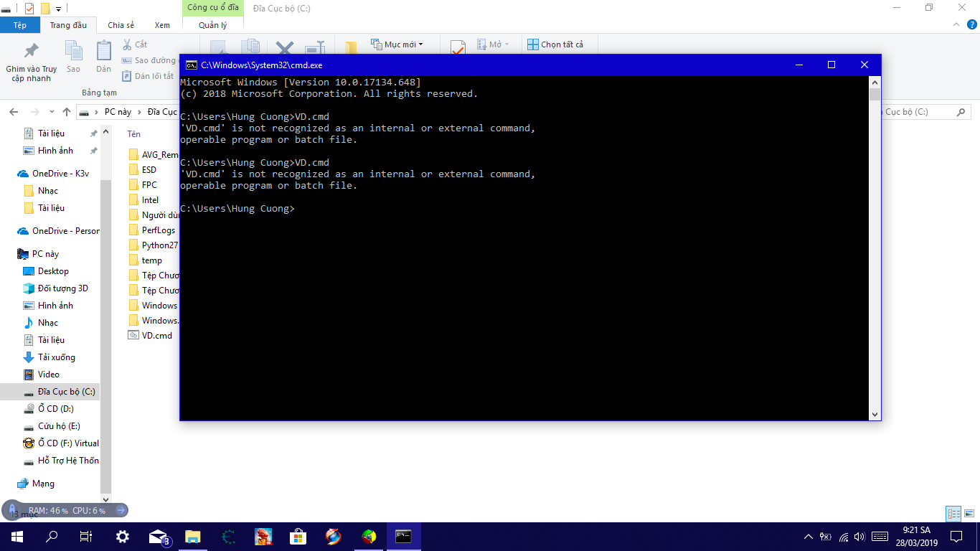Select Video in navigation pane
Viewport: 980px width, 551px height.
(x=48, y=375)
